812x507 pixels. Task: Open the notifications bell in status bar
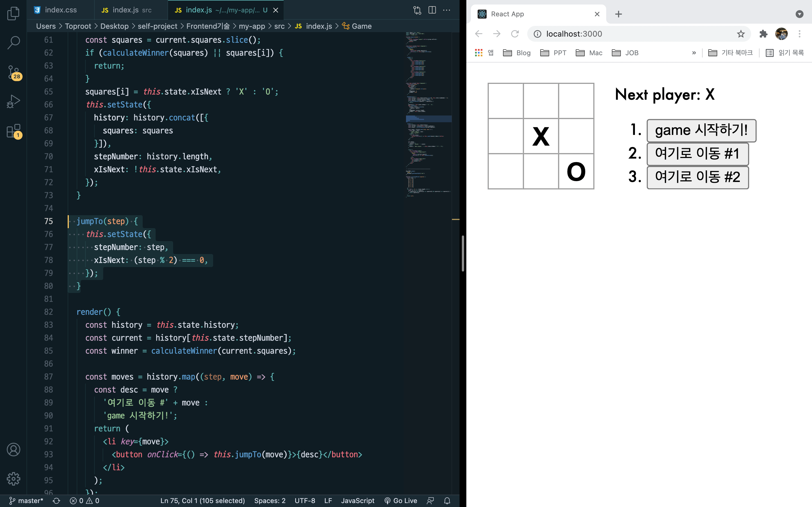click(447, 501)
